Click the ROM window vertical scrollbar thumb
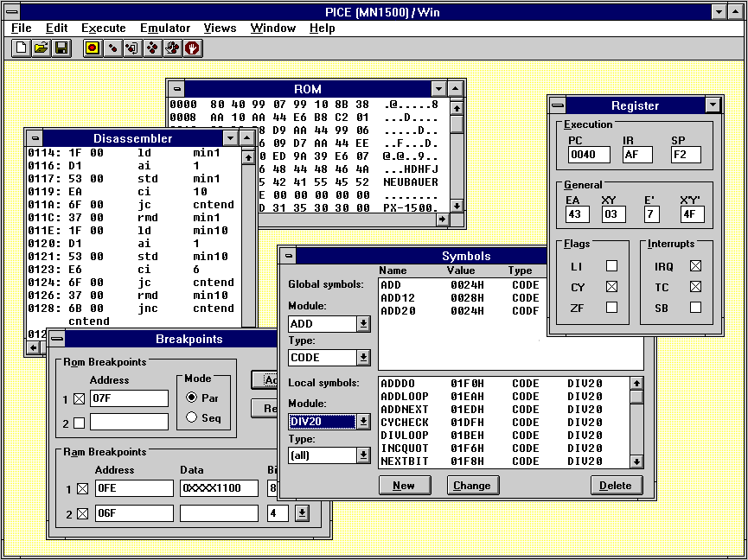 pos(457,123)
